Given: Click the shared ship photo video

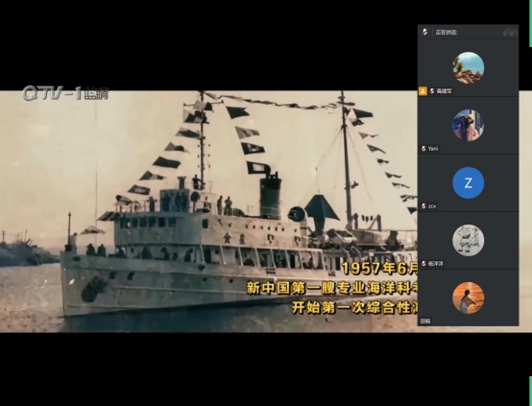Looking at the screenshot, I should tap(208, 211).
